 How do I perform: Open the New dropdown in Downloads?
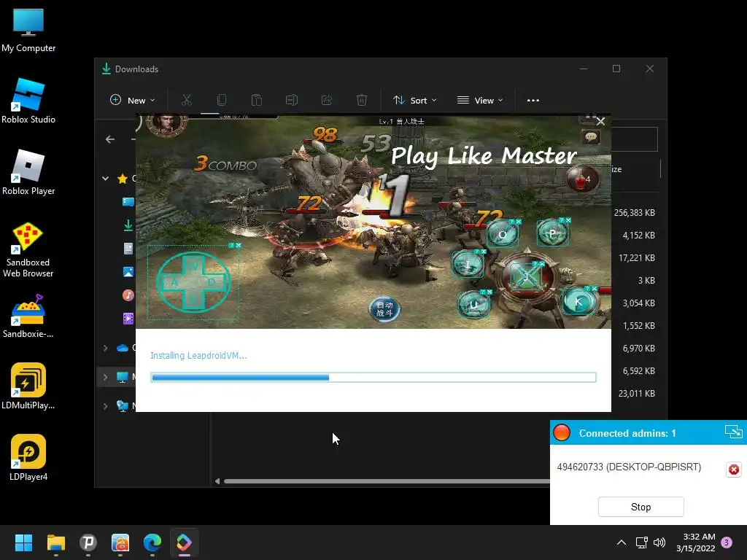click(133, 101)
